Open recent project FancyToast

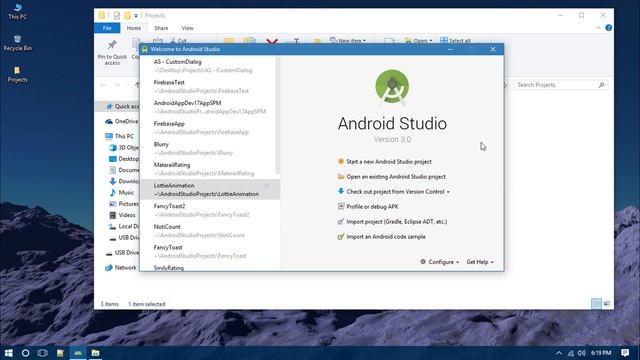(210, 251)
